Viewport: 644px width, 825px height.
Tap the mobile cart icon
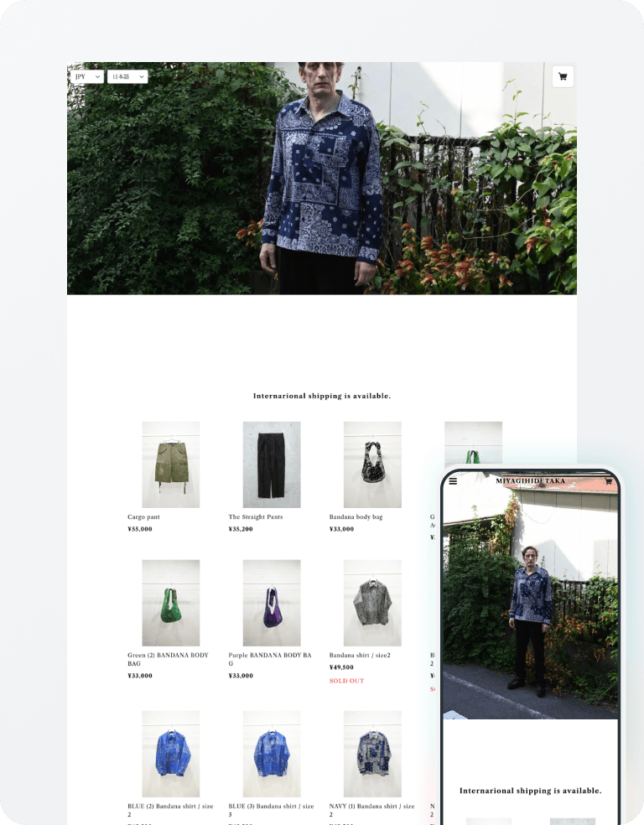click(608, 481)
